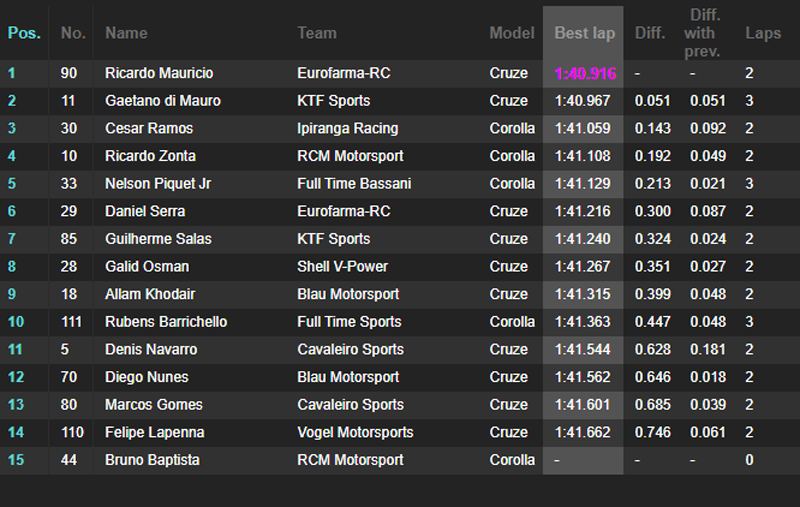800x507 pixels.
Task: Select the Model column header
Action: coord(512,33)
